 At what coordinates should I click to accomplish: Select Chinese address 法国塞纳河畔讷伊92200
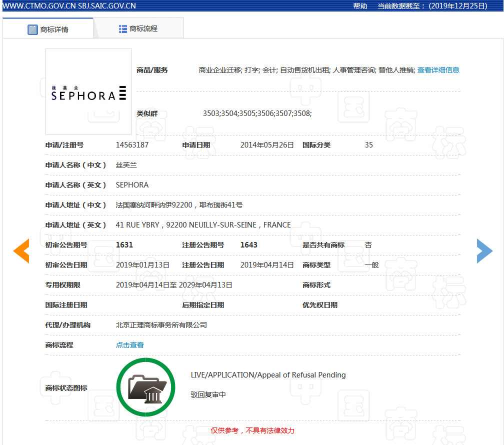point(154,205)
